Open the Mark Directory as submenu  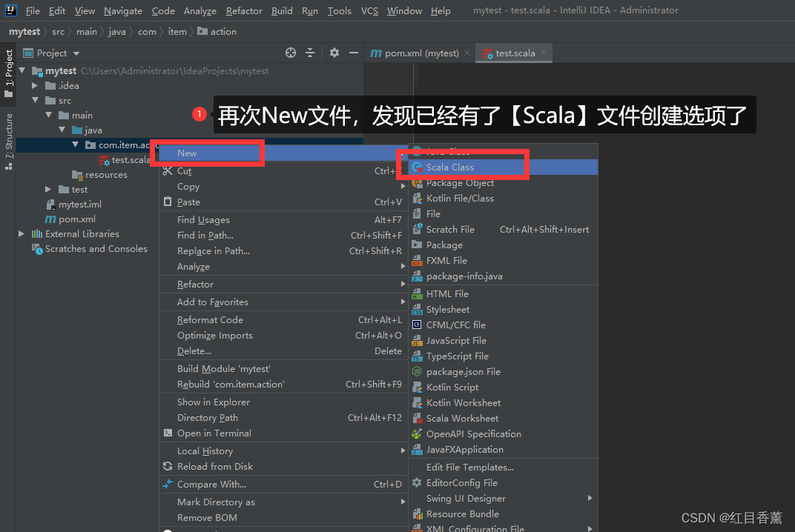point(217,502)
